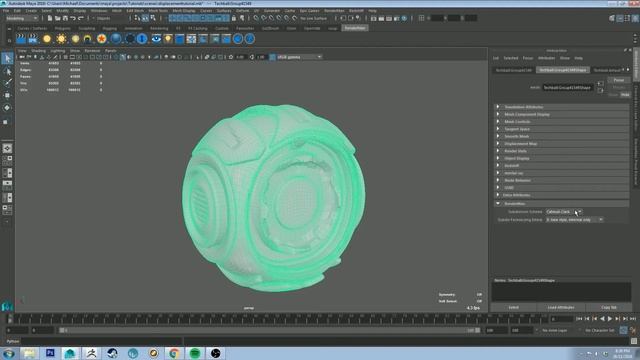Open the Mesh Tools menu

(158, 11)
